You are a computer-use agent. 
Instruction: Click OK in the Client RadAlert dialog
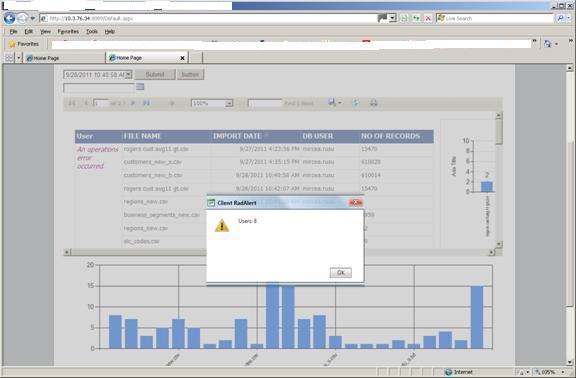pos(341,273)
